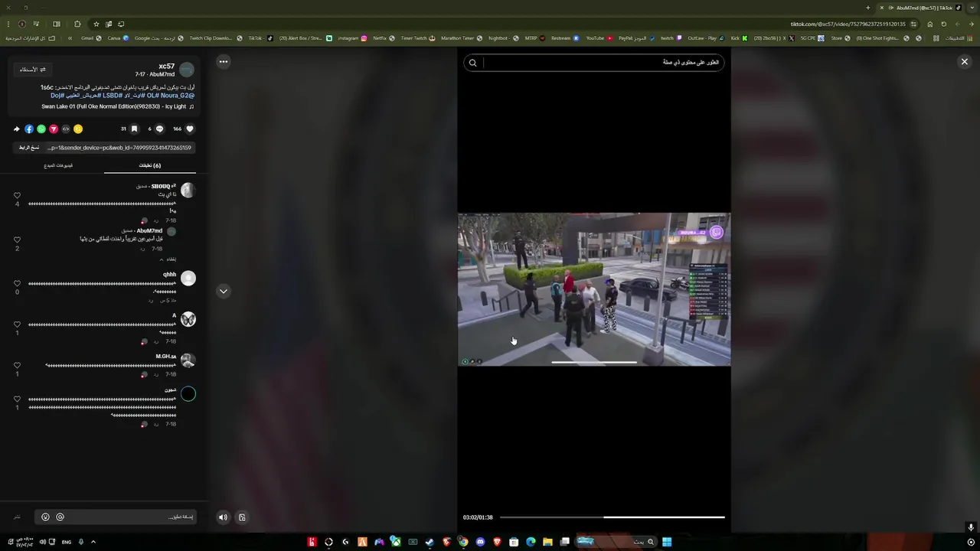Open the YouTube bookmark

tap(599, 37)
